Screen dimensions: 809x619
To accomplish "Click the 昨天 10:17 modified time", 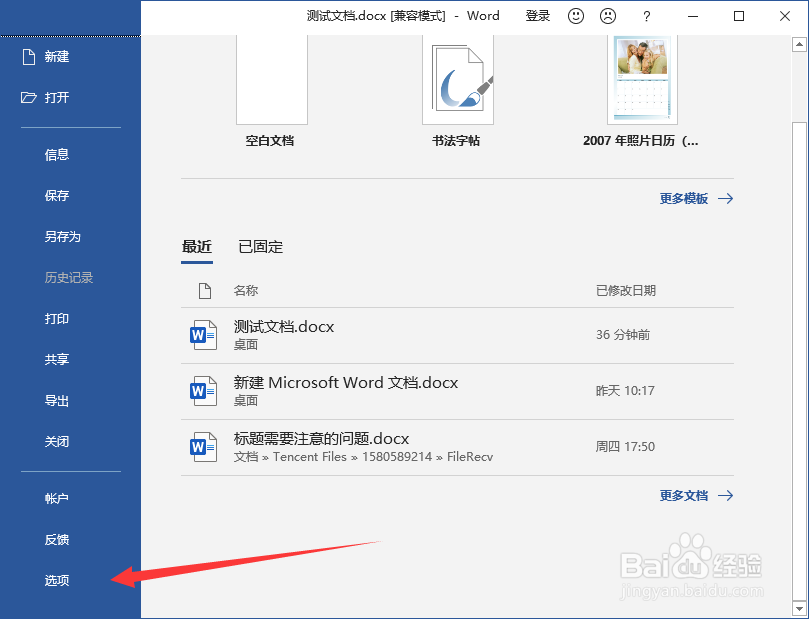I will coord(625,390).
